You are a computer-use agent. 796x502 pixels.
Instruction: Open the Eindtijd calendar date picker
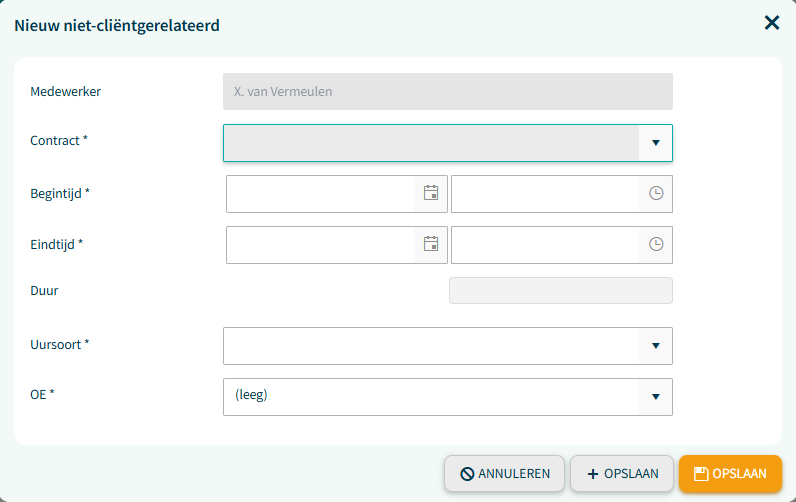pos(431,244)
